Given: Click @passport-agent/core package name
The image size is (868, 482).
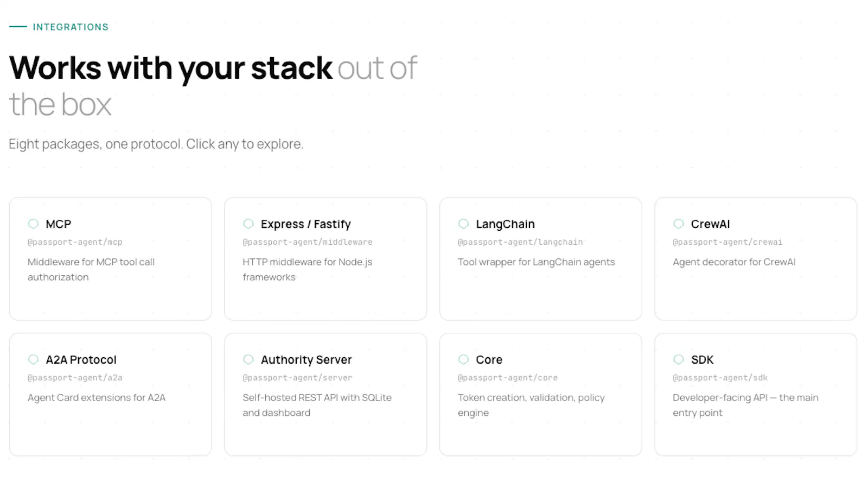Looking at the screenshot, I should [x=508, y=378].
